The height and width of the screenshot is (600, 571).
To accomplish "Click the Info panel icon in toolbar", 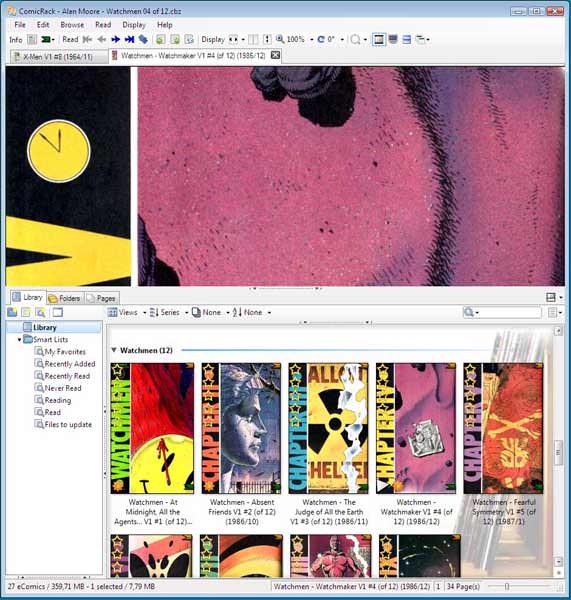I will click(x=33, y=39).
